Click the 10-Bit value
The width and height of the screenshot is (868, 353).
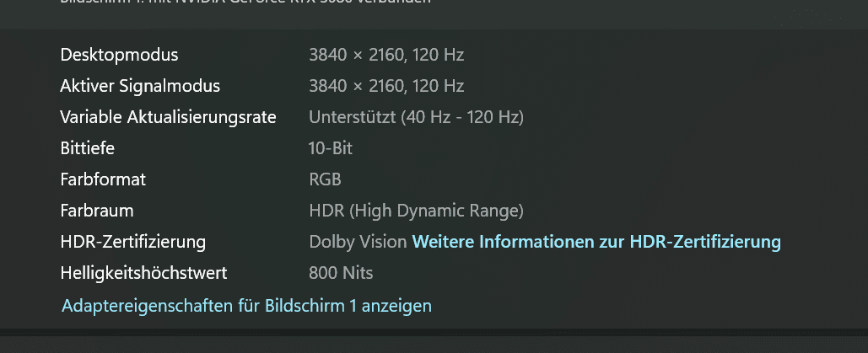pyautogui.click(x=331, y=148)
